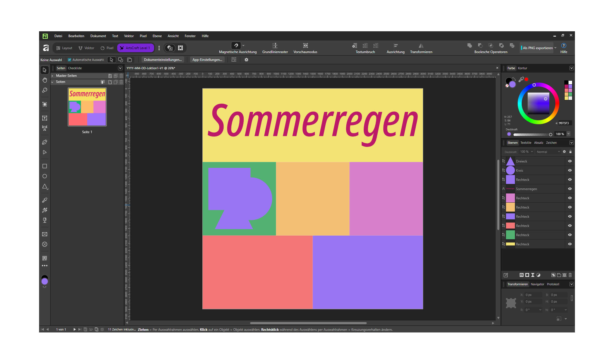Select the Frame Text tool

pyautogui.click(x=45, y=118)
